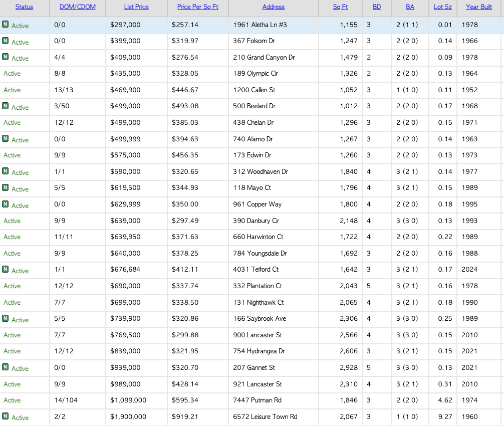Click the $499,999 list price
504x426 pixels.
(125, 139)
